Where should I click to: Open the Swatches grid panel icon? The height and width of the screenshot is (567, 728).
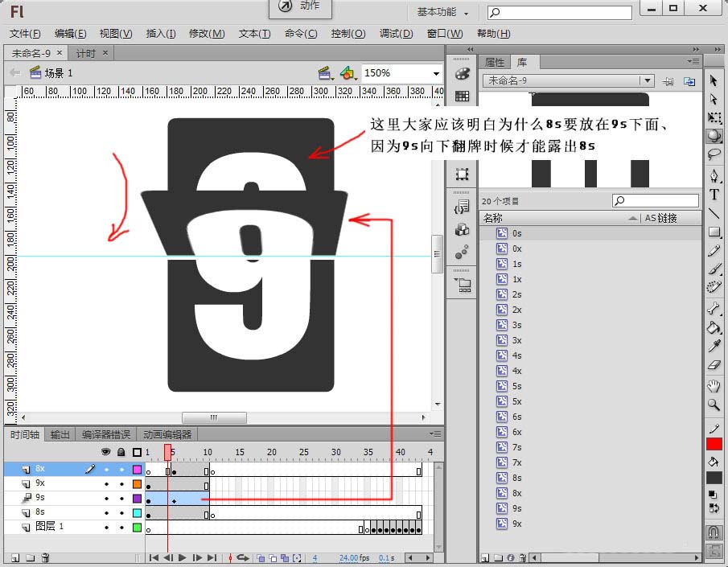click(462, 97)
